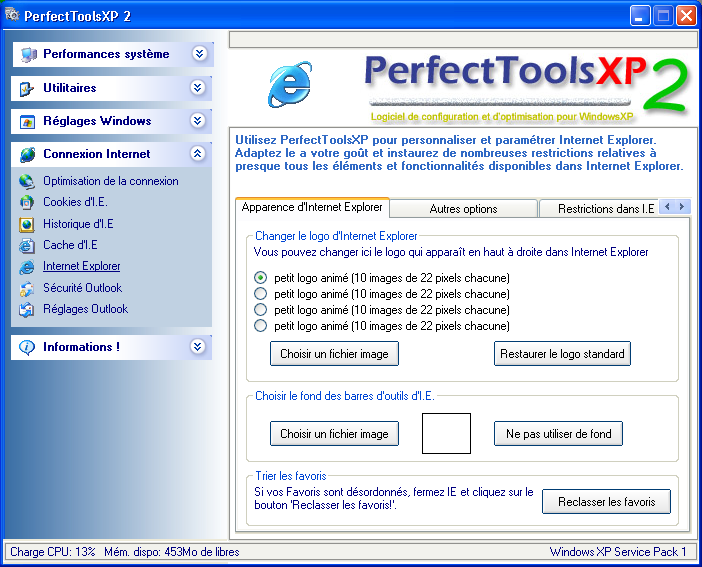Viewport: 702px width, 567px height.
Task: Switch to the Restrictions dans I.E tab
Action: click(x=599, y=209)
